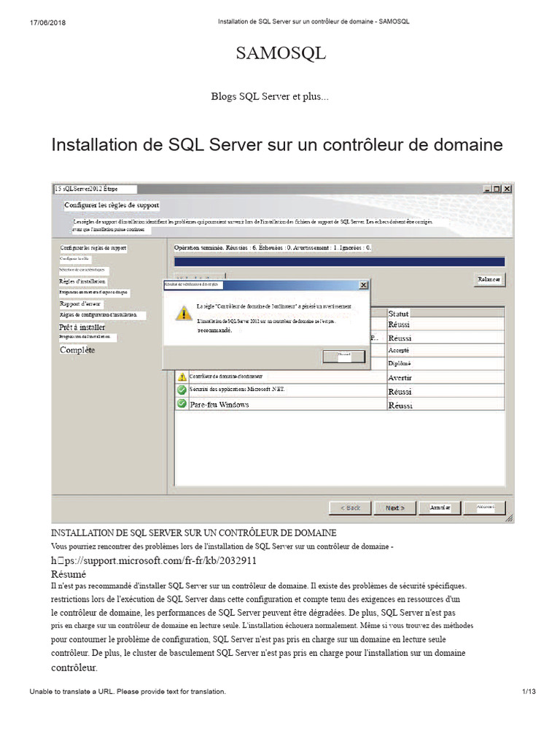The image size is (560, 747).
Task: Close the SQL Server 2012 setup window
Action: 507,189
